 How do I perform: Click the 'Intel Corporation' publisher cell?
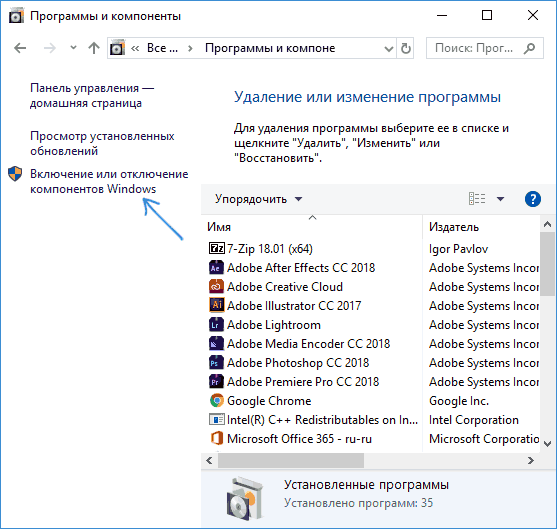click(474, 420)
